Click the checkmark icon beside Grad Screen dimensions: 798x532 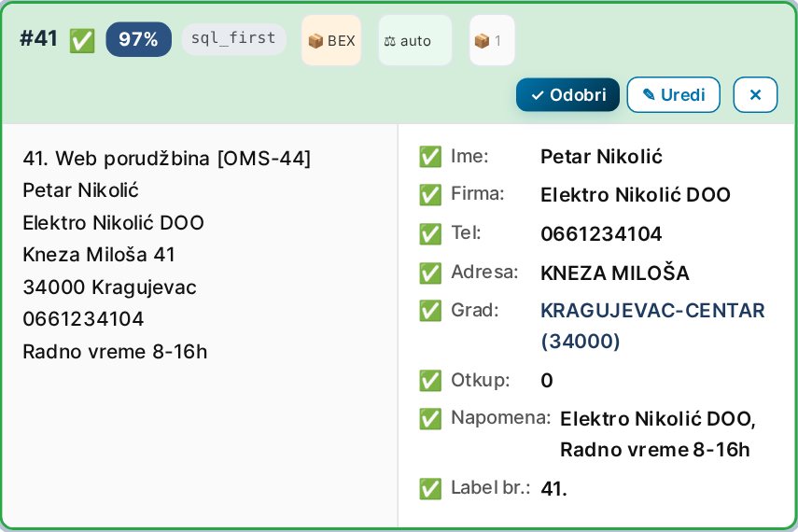[x=430, y=311]
